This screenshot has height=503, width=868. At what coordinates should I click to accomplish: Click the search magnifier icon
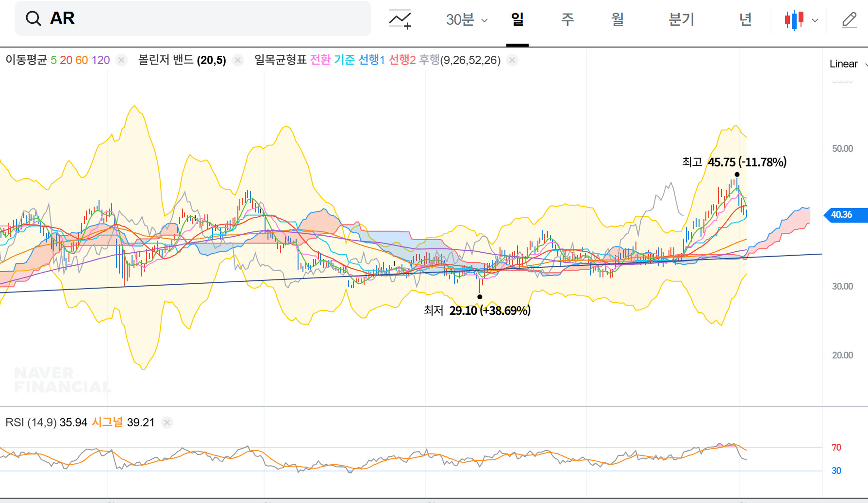coord(33,19)
